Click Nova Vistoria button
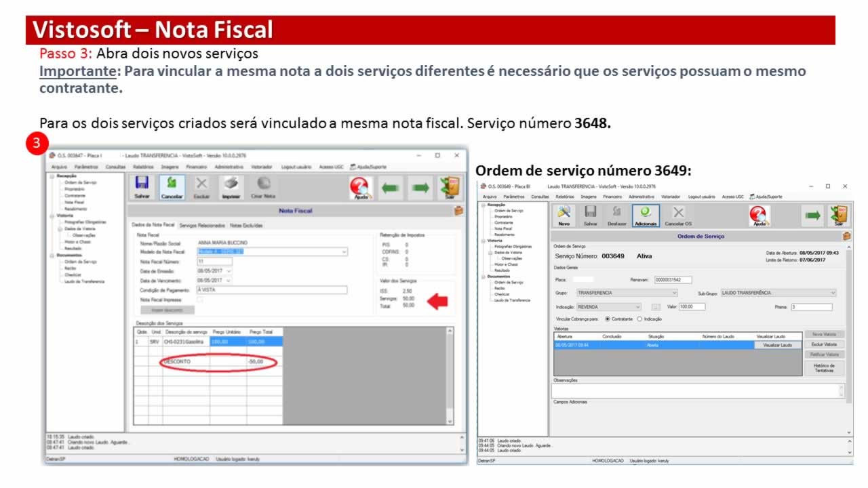868x488 pixels. [x=824, y=335]
